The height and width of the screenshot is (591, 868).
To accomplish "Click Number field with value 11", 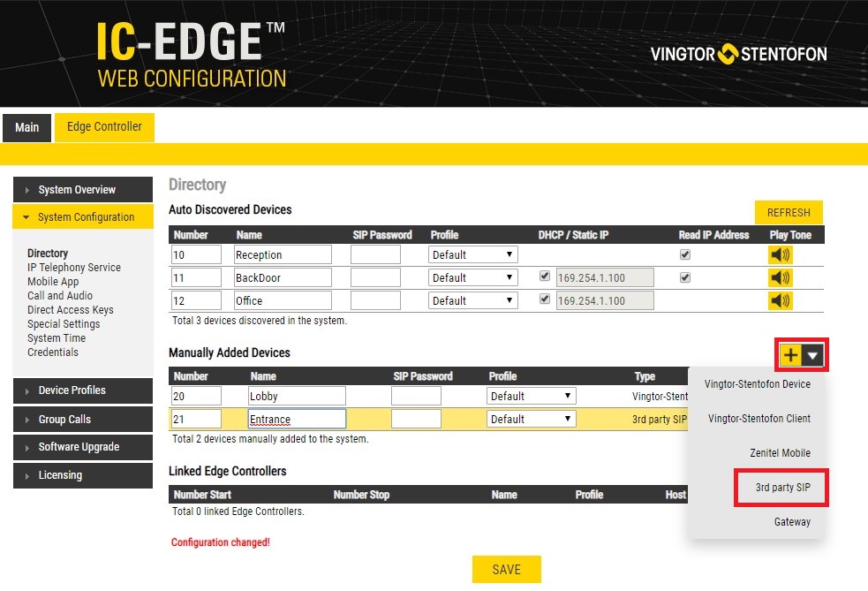I will [196, 277].
